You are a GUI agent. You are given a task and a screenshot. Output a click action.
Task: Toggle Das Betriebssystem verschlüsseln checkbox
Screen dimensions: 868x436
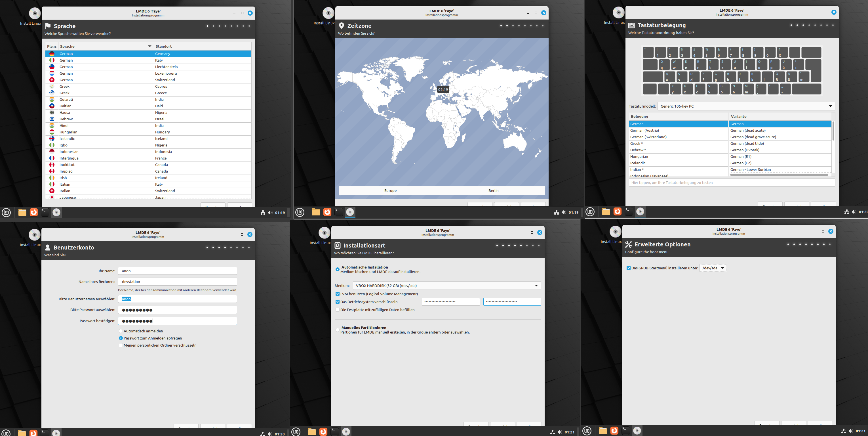[x=337, y=302]
